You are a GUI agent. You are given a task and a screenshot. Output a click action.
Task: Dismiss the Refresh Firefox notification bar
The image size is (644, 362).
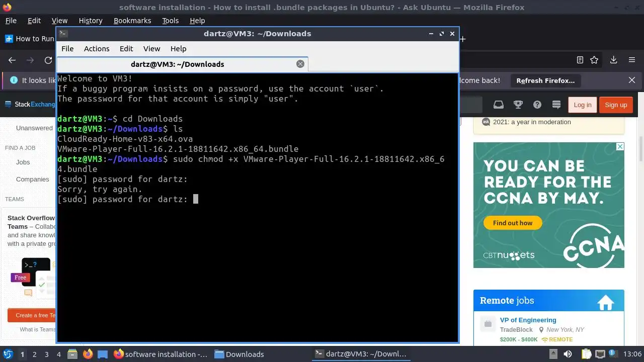tap(632, 80)
